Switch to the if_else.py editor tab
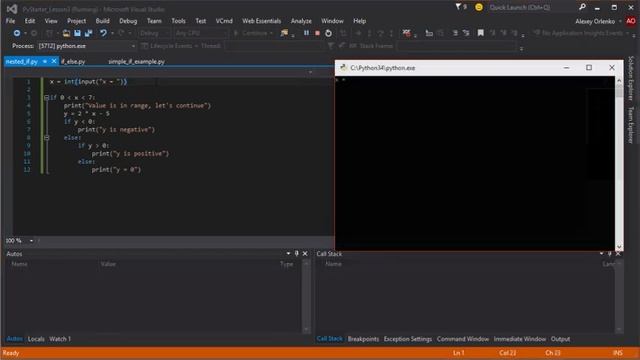The width and height of the screenshot is (640, 360). coord(73,62)
